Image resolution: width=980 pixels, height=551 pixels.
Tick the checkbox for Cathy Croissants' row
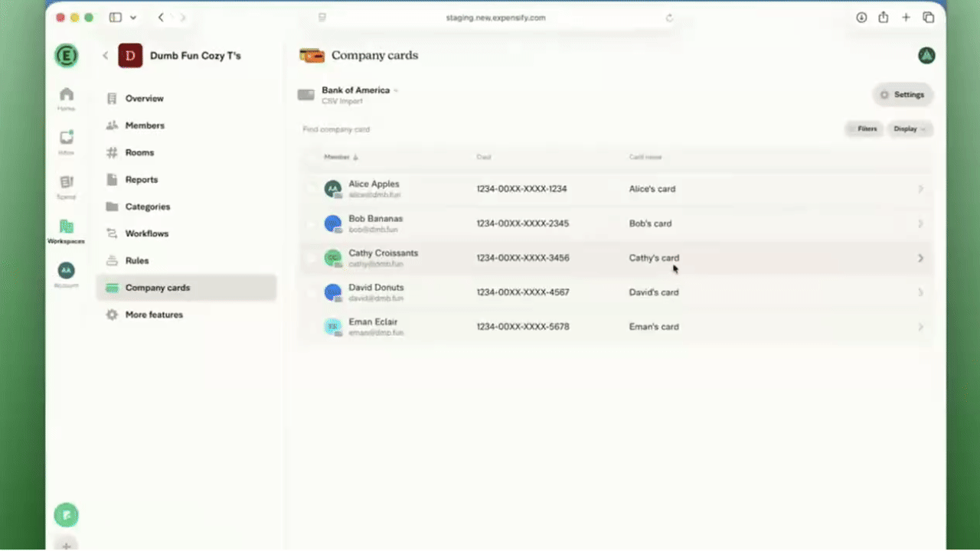pos(310,258)
